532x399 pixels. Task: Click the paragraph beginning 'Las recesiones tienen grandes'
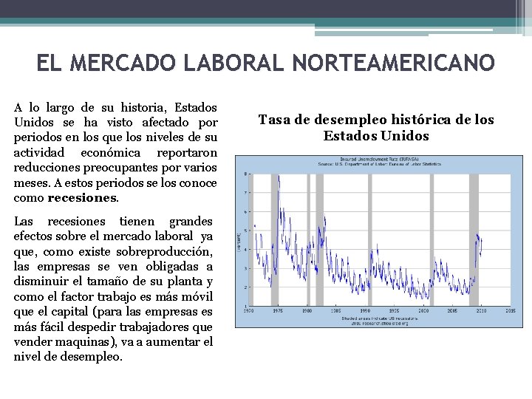(x=113, y=289)
